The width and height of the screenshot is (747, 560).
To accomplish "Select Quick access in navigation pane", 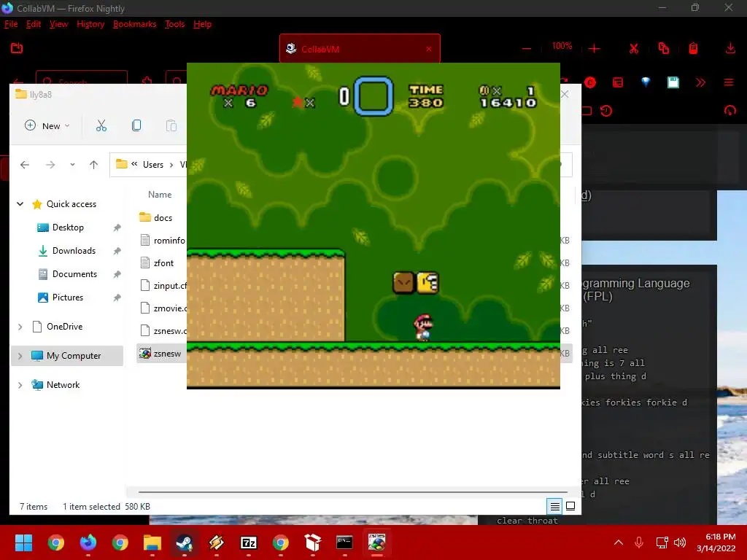I will (71, 204).
